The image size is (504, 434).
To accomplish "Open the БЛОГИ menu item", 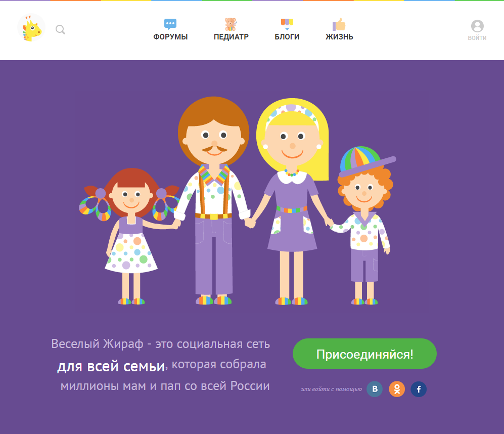I will coord(287,37).
